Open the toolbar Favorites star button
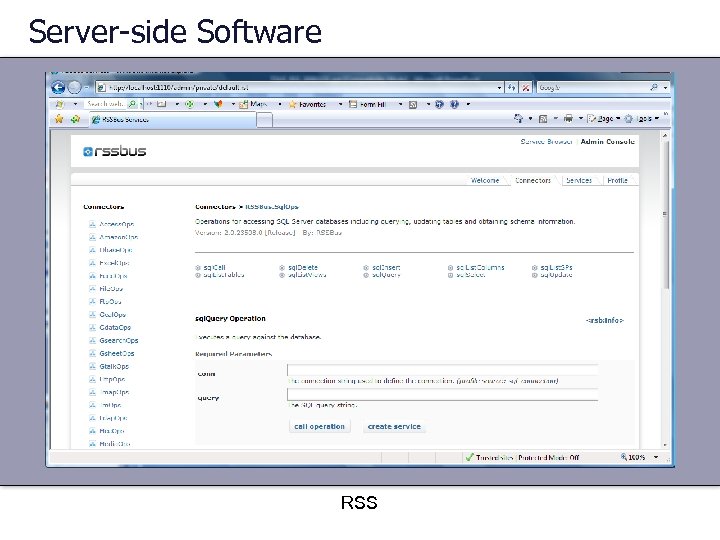The image size is (720, 540). tap(307, 104)
